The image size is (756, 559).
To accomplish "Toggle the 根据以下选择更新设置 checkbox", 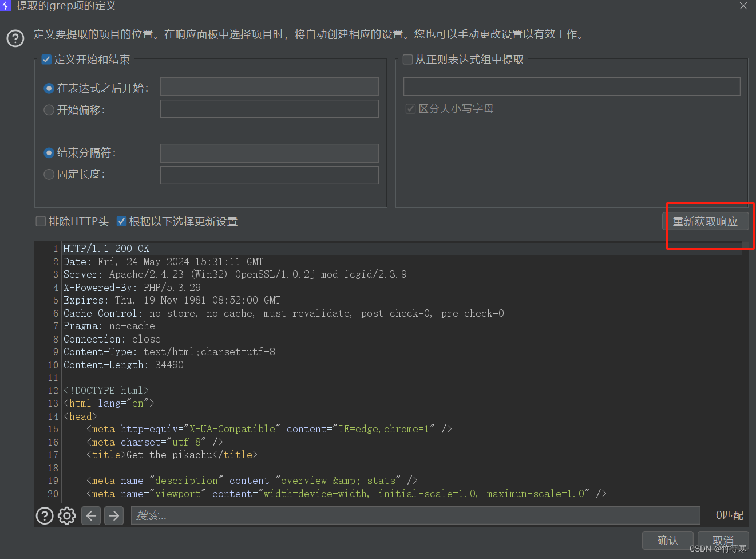I will tap(121, 221).
